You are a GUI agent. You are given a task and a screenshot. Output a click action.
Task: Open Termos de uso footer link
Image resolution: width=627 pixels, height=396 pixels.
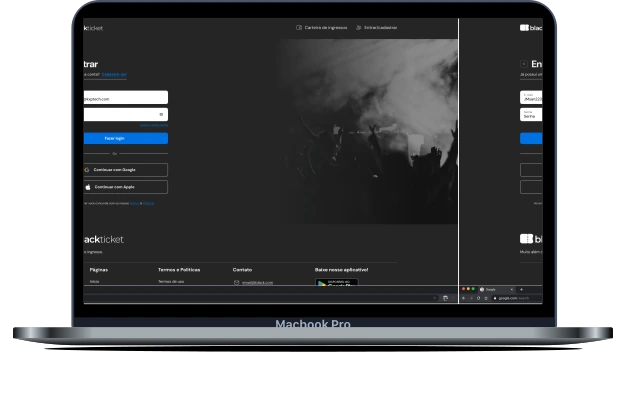coord(171,282)
